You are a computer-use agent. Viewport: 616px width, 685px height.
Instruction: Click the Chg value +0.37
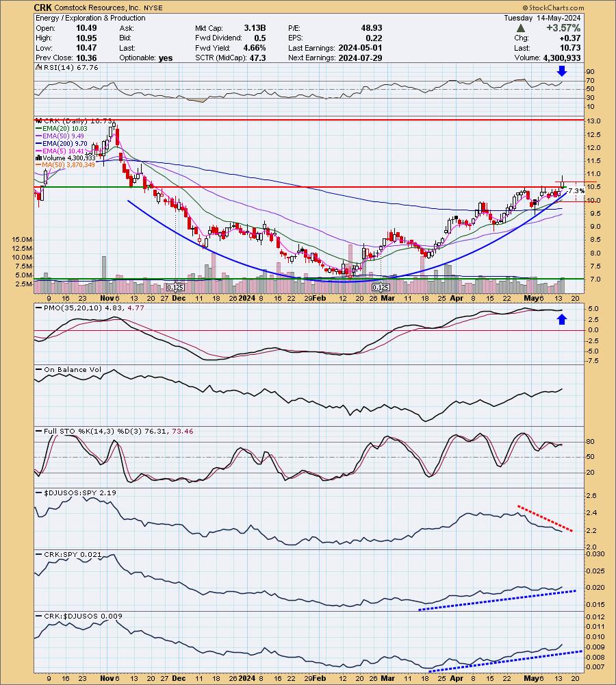point(570,38)
